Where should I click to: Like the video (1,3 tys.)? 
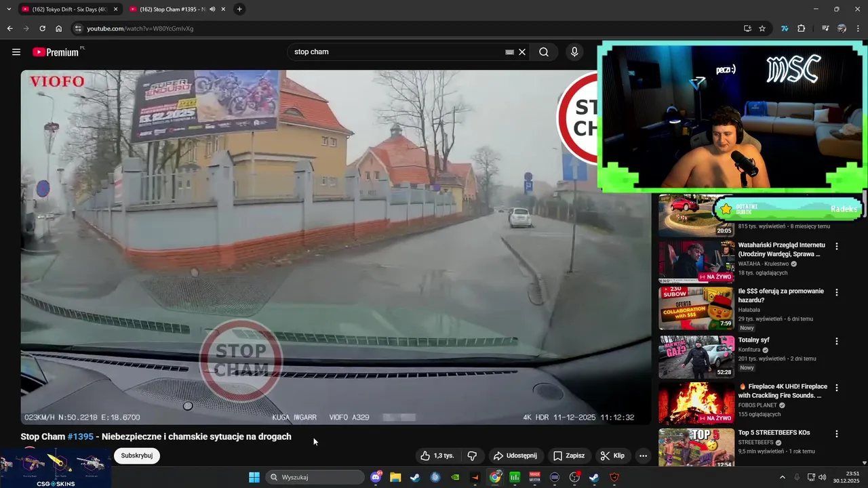tap(437, 455)
